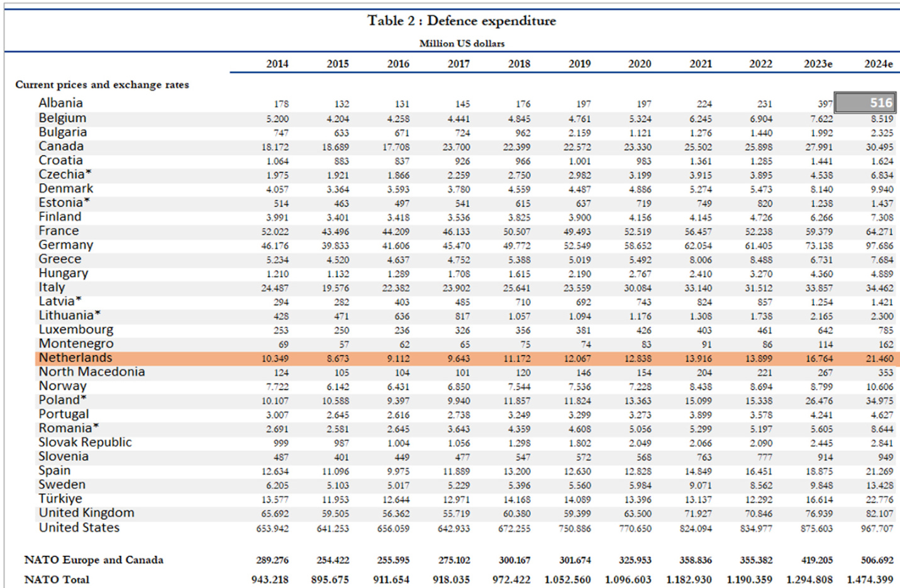Select Albania 2023e value 397

pos(825,104)
